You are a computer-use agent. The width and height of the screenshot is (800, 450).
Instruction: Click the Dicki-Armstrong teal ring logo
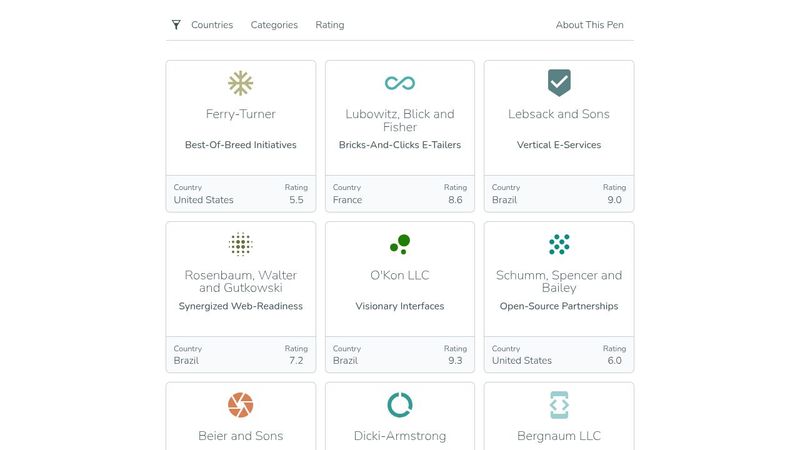(x=399, y=405)
